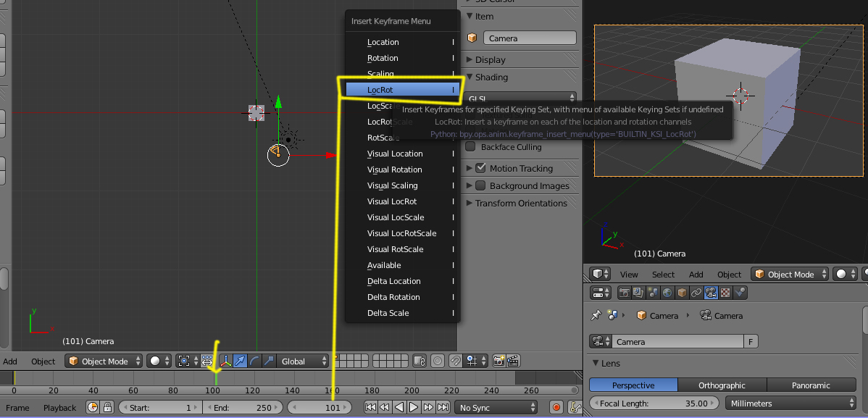This screenshot has width=868, height=418.
Task: Choose LocRot in Insert Keyframe Menu
Action: tap(402, 90)
